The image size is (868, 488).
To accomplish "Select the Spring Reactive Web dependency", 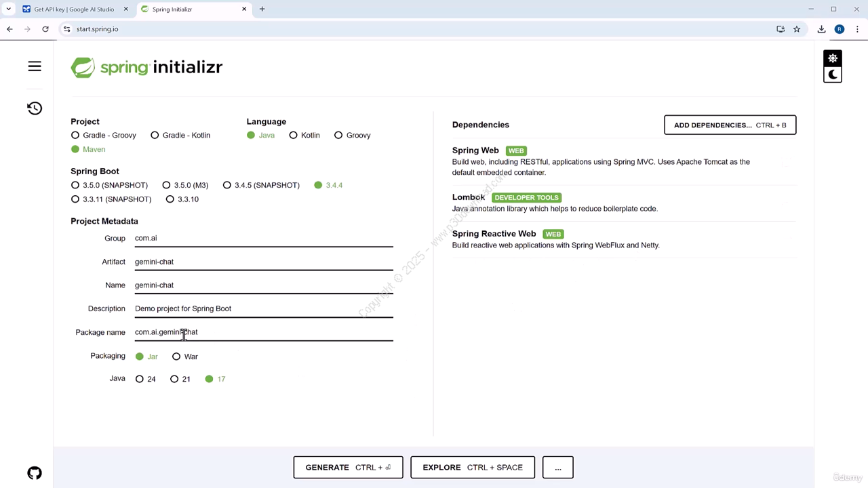I will (624, 239).
